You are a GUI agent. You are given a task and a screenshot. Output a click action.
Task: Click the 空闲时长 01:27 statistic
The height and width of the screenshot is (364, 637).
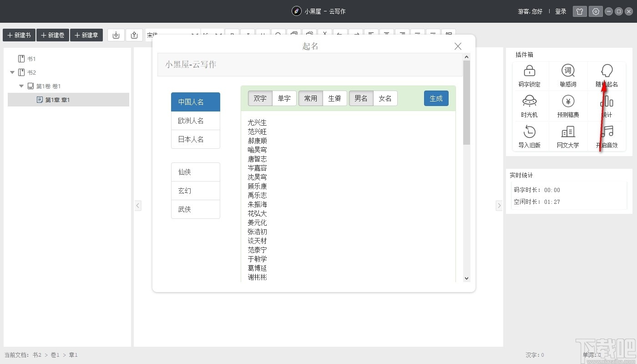pos(537,202)
